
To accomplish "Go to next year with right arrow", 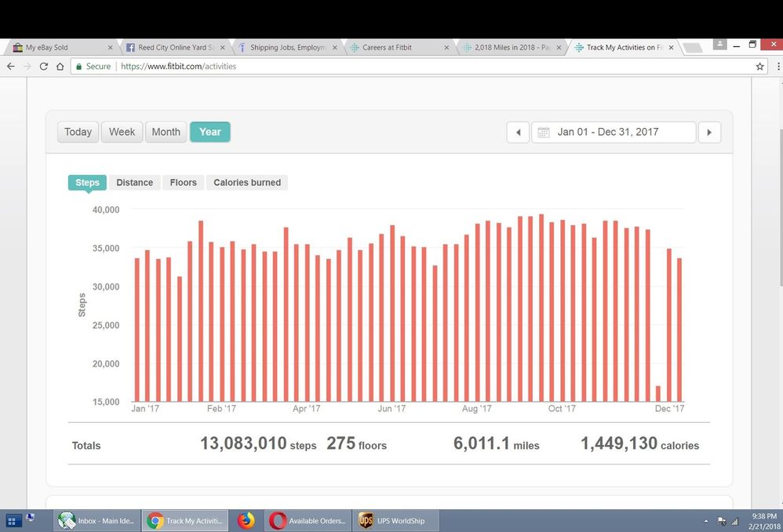I will 709,133.
